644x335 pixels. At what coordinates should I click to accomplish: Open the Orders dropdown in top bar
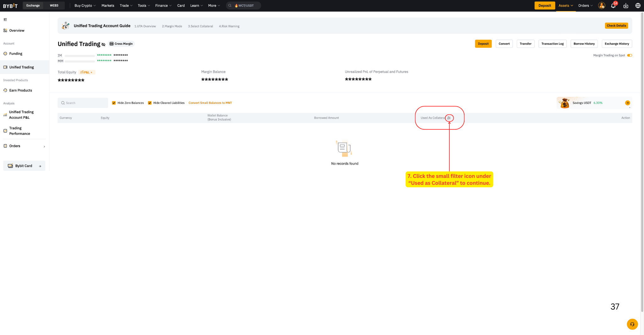tap(586, 6)
